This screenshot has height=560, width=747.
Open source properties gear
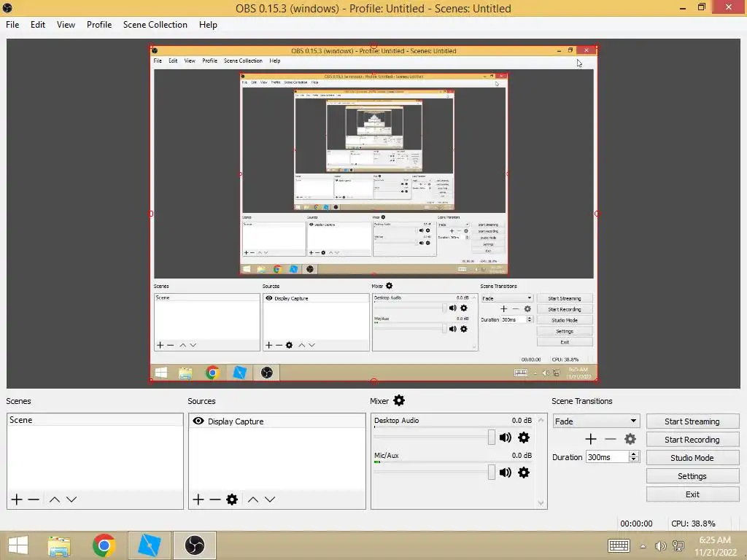pos(232,499)
